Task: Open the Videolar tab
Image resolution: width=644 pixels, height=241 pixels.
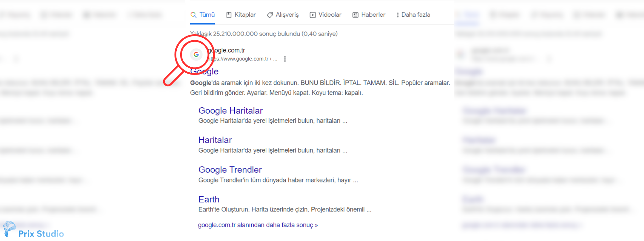Action: point(325,15)
